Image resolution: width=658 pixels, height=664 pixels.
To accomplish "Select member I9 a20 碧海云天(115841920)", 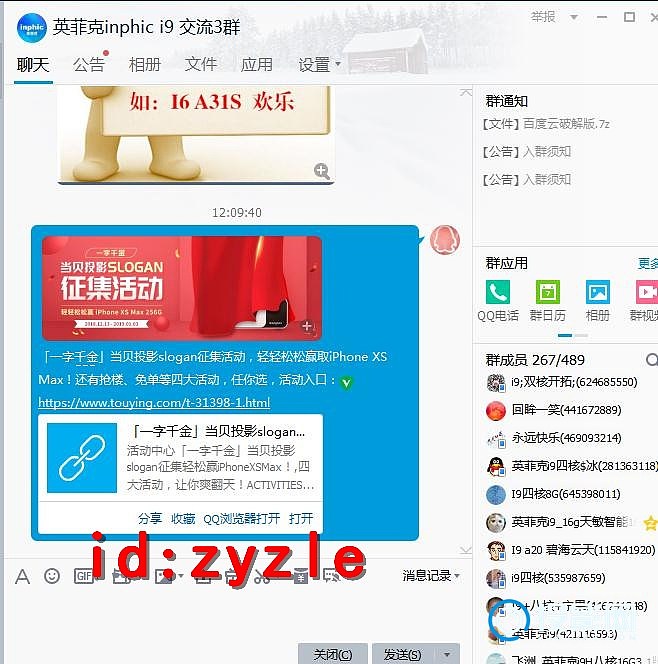I will tap(571, 550).
